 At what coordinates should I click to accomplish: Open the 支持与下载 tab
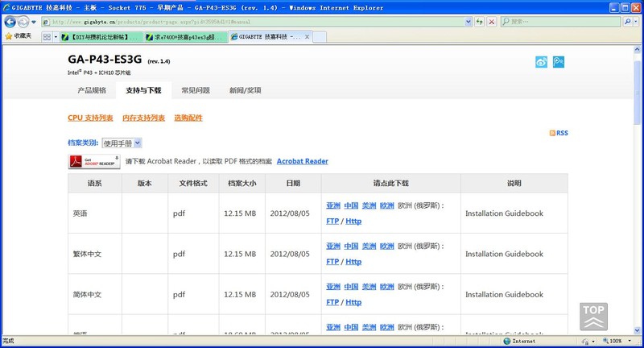pos(144,90)
